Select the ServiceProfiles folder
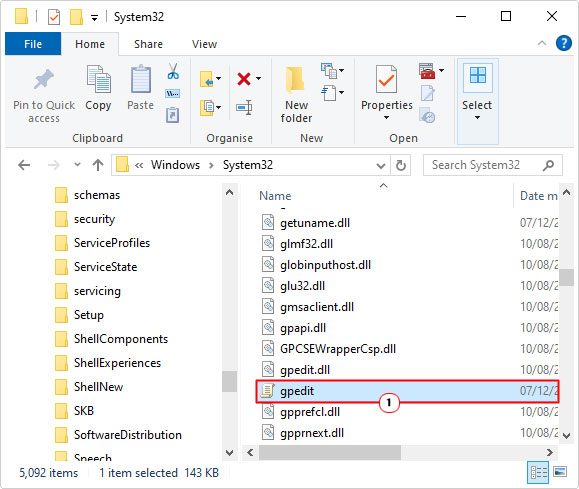Viewport: 579px width, 489px height. (x=102, y=243)
